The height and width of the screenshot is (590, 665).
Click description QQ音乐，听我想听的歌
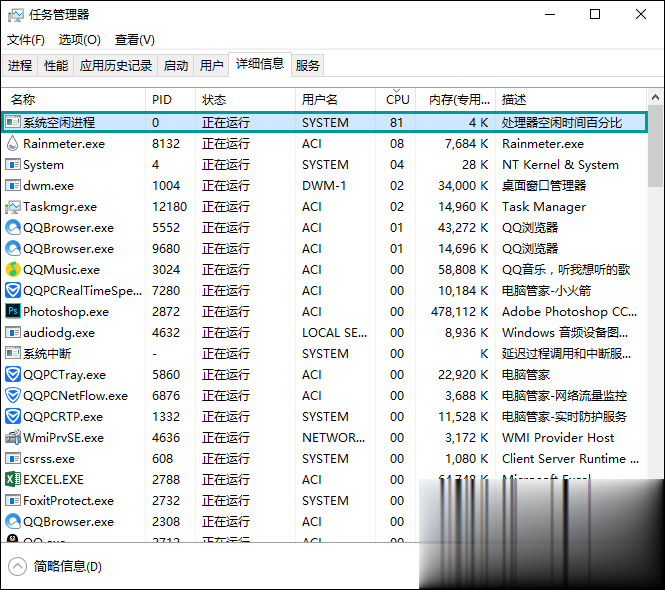coord(566,270)
